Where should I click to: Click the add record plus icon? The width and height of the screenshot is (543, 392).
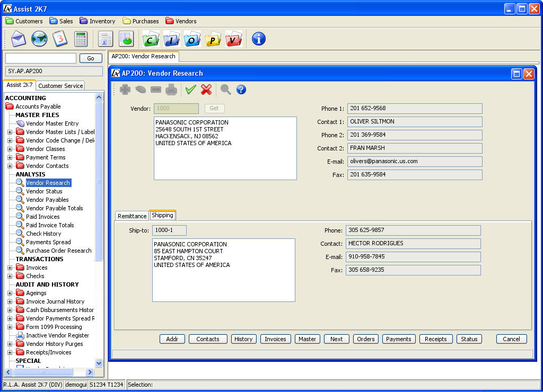coord(125,90)
